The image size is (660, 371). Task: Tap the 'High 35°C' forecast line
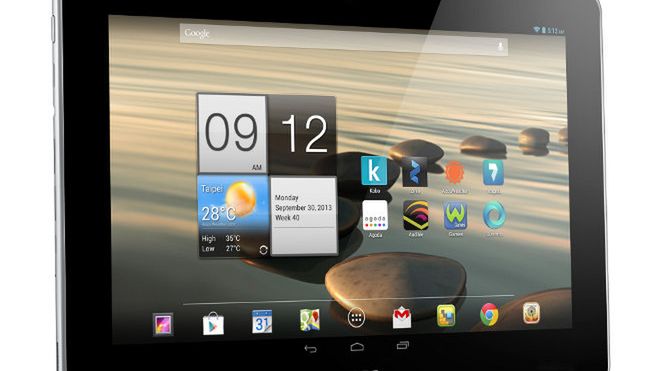coord(221,238)
